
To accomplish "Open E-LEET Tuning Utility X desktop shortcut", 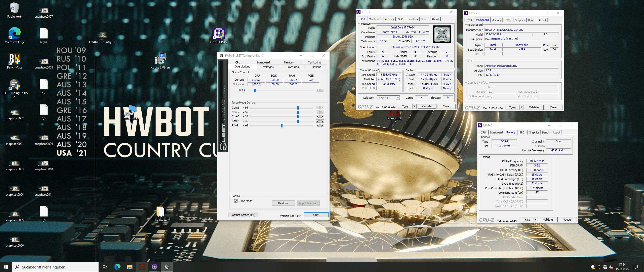I will point(14,88).
